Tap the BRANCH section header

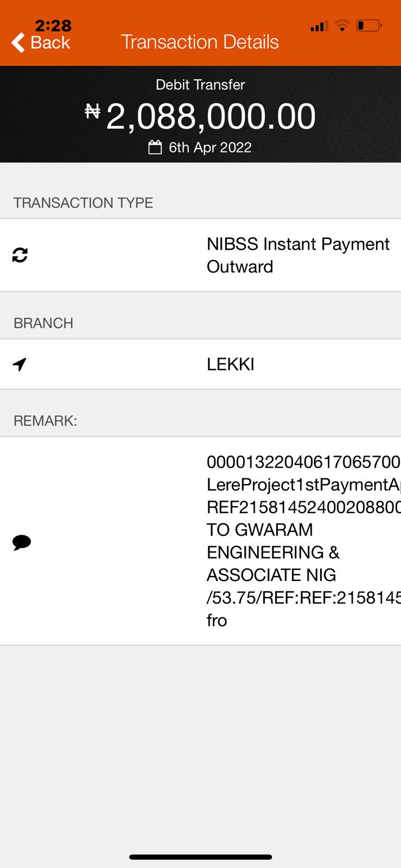43,323
